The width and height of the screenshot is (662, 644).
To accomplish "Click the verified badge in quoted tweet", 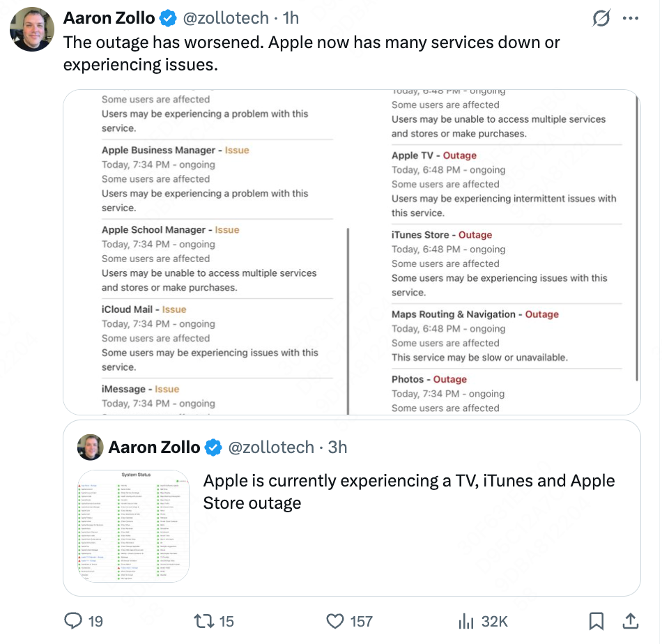I will click(x=214, y=447).
